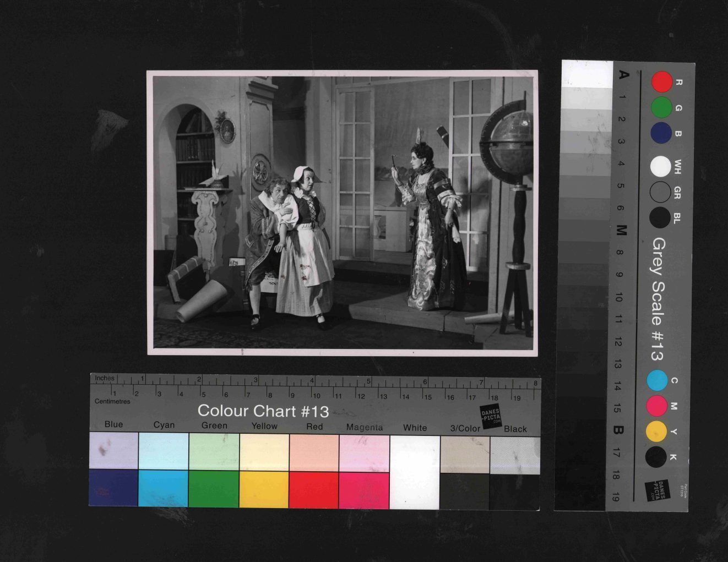
Task: Select the light cyan tint swatch
Action: [164, 451]
